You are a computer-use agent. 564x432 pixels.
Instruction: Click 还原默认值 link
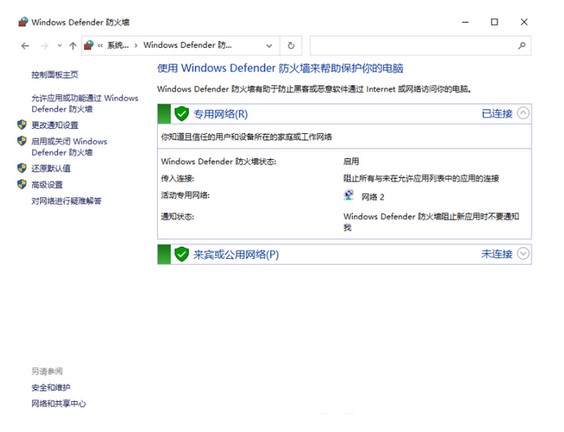coord(51,168)
